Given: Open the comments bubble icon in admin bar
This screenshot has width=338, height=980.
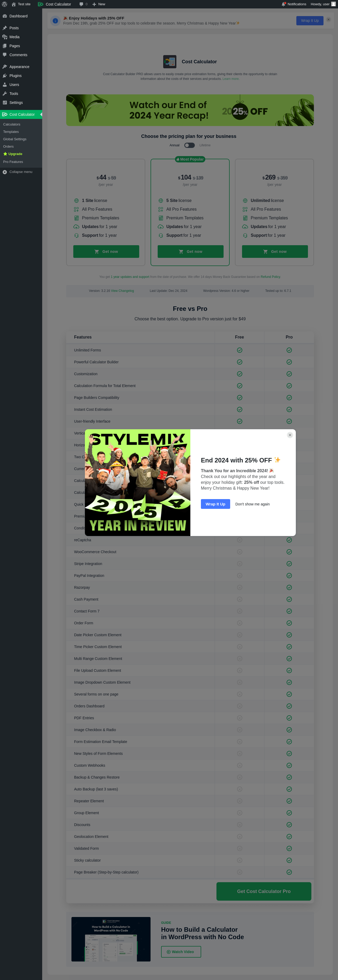Looking at the screenshot, I should pos(81,4).
